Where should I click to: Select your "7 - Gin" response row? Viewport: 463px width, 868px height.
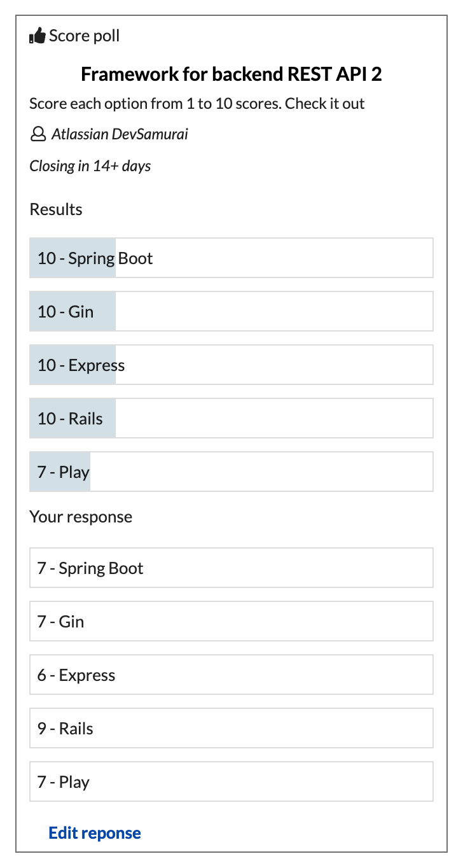[x=231, y=622]
